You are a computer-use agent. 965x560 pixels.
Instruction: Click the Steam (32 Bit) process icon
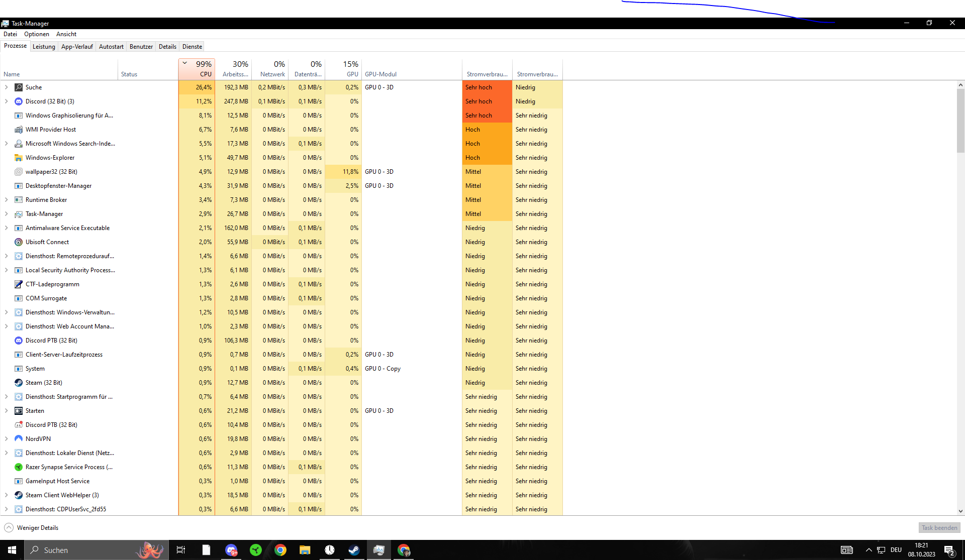[19, 383]
